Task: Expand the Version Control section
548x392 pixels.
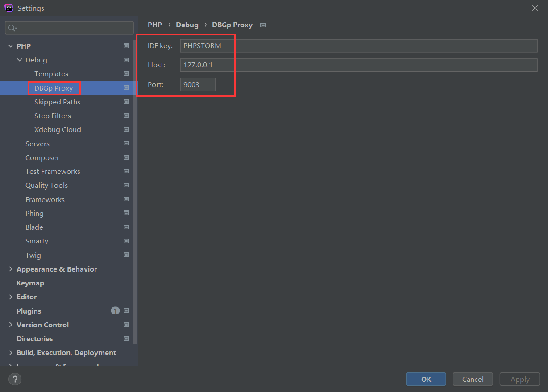Action: pos(11,325)
